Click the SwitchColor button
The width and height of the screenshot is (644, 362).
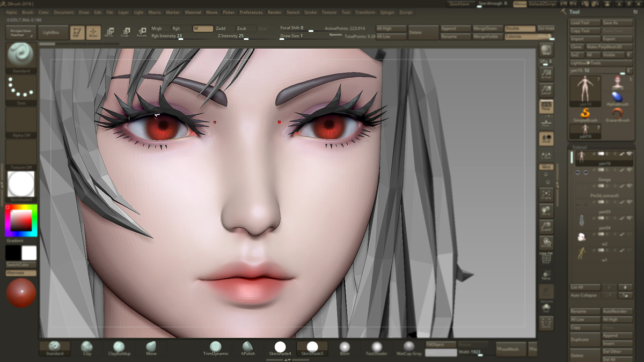(21, 265)
